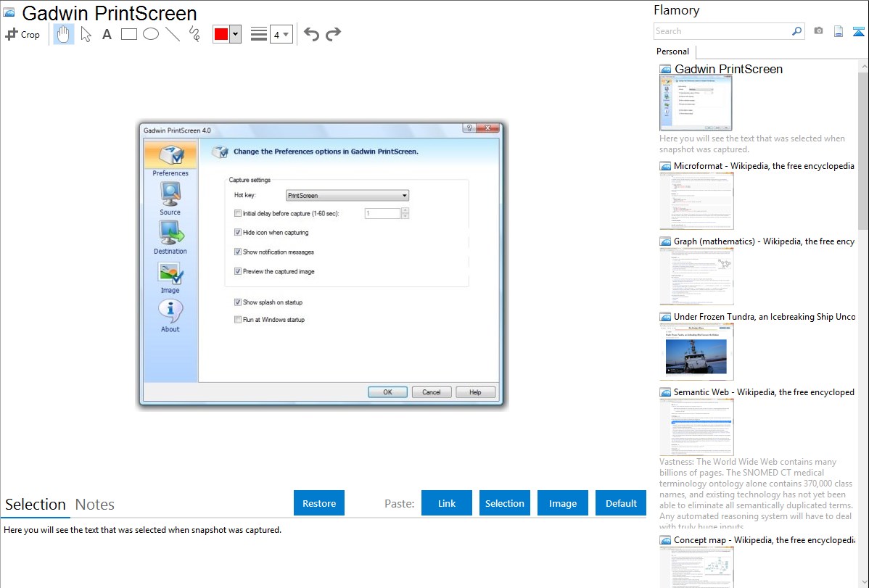Pick the rectangle shape tool

pos(129,34)
